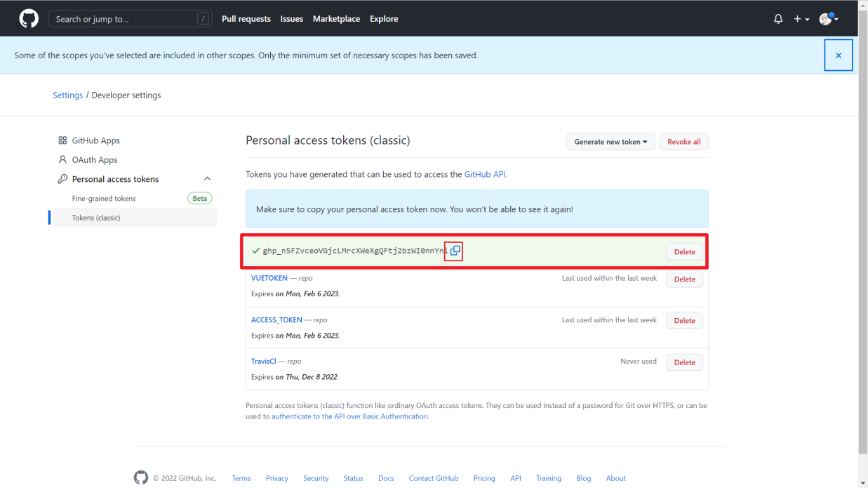868x488 pixels.
Task: Open the Status footer link
Action: pos(354,478)
